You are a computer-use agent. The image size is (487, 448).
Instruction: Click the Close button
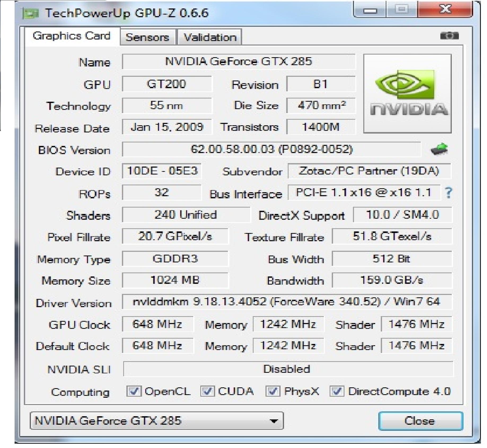[420, 421]
